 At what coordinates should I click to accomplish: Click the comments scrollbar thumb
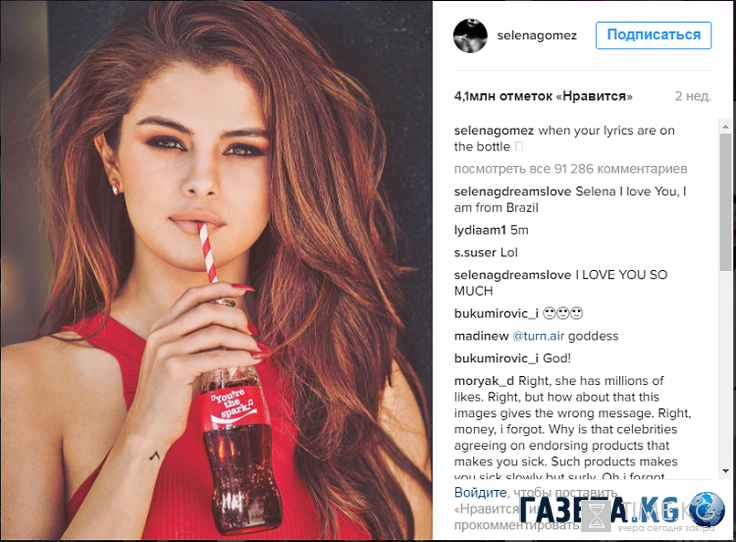(x=725, y=202)
